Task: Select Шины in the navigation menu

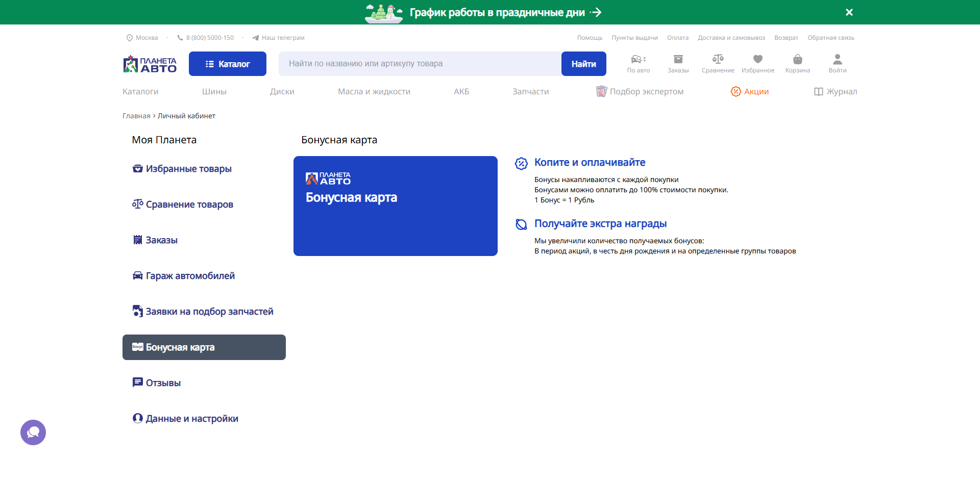Action: 214,91
